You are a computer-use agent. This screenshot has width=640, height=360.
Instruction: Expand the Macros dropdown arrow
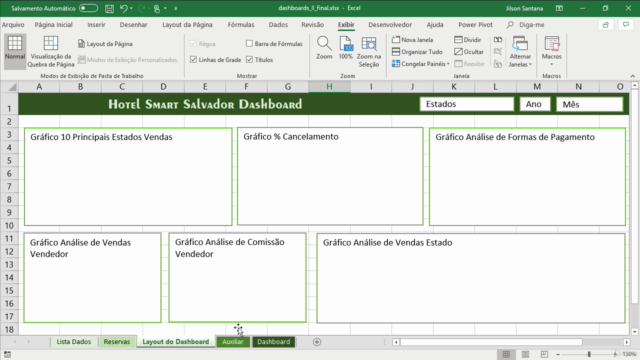pyautogui.click(x=551, y=64)
